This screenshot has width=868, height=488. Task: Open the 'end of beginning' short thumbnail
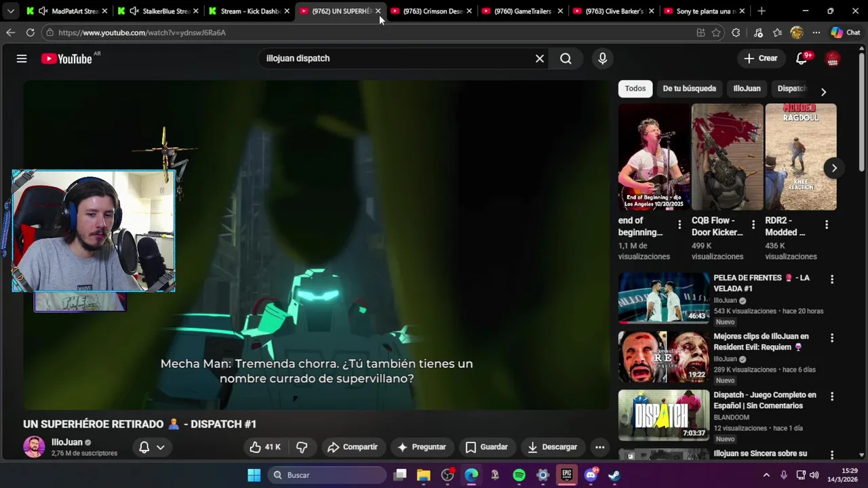[x=654, y=157]
